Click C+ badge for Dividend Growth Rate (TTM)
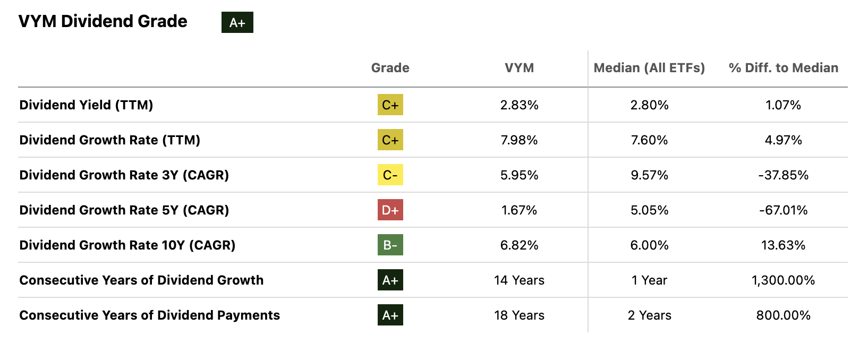Image resolution: width=868 pixels, height=343 pixels. pyautogui.click(x=390, y=140)
